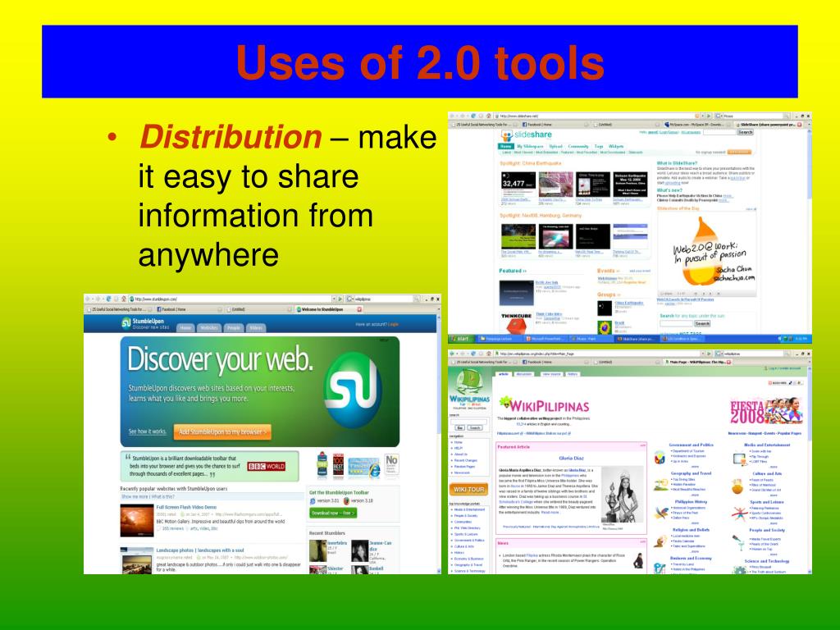
Task: Click the Fiesta 2008 banner on WikiPilipinas
Action: pos(765,412)
